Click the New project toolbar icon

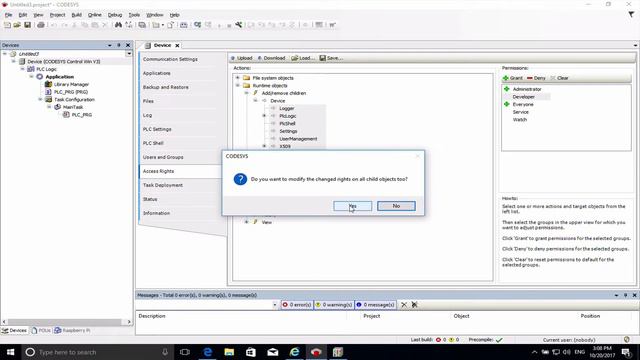tap(7, 25)
